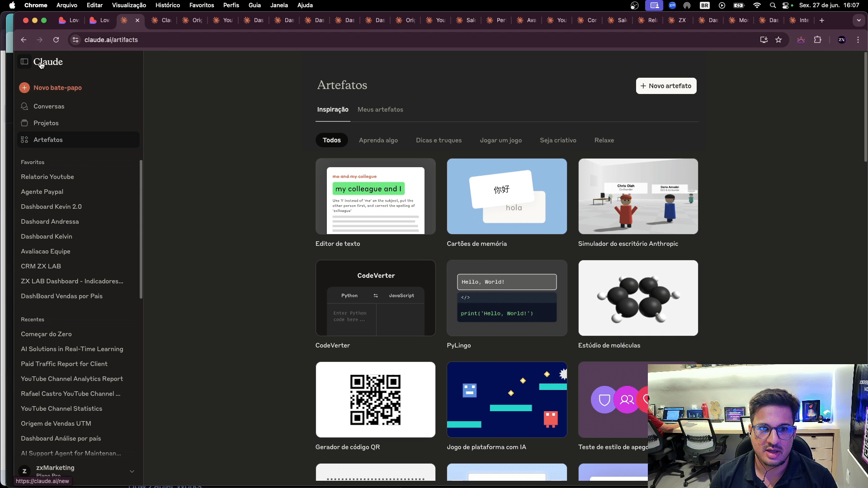Expand the zxMarketing account chevron
This screenshot has height=488, width=868.
pos(132,471)
